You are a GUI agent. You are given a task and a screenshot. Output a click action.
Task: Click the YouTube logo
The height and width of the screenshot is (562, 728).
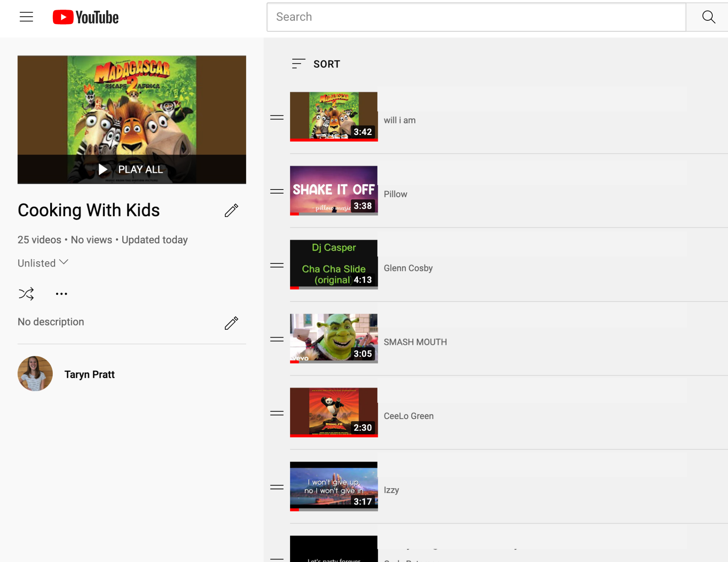tap(86, 17)
